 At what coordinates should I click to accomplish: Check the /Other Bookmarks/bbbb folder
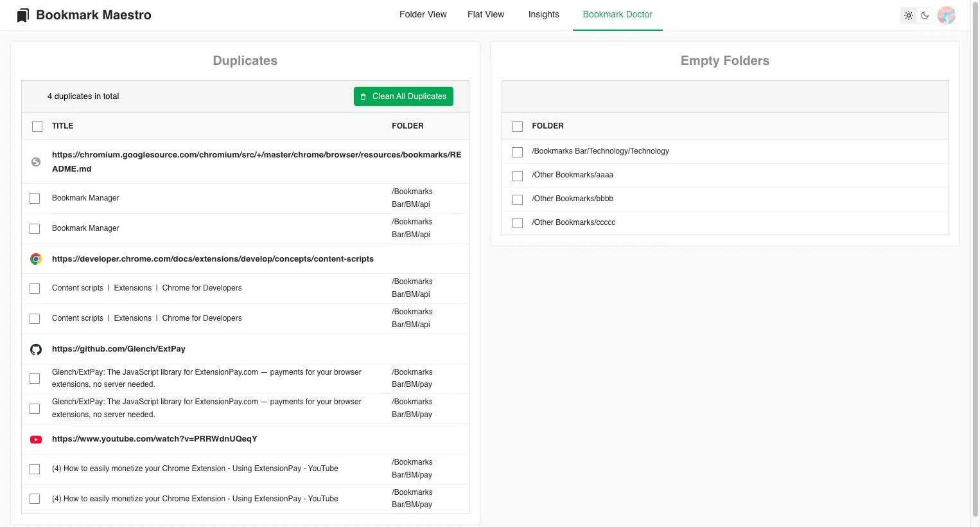pos(518,200)
